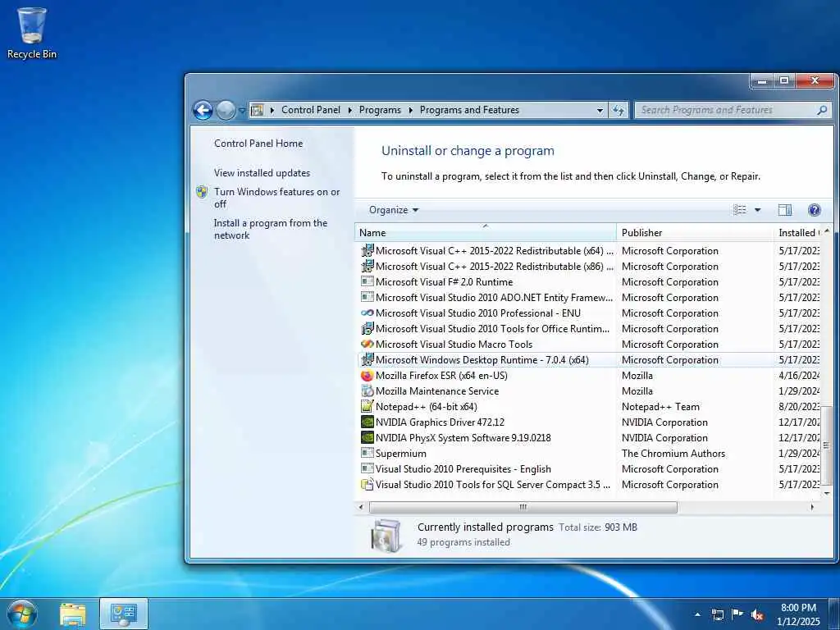Select the Mozilla Maintenance Service icon

367,390
